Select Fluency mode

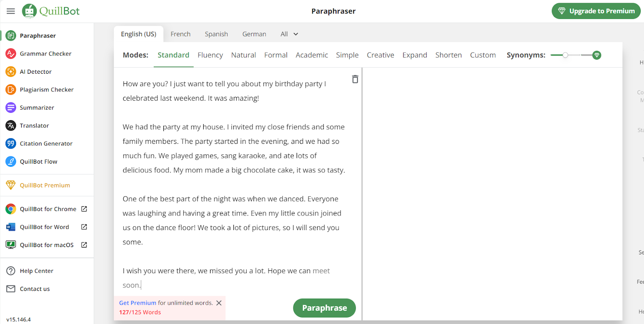(210, 55)
